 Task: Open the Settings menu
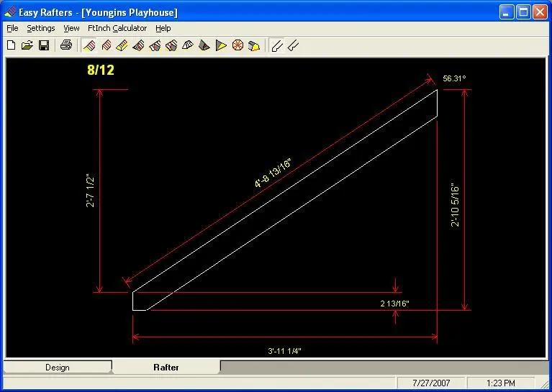[41, 28]
